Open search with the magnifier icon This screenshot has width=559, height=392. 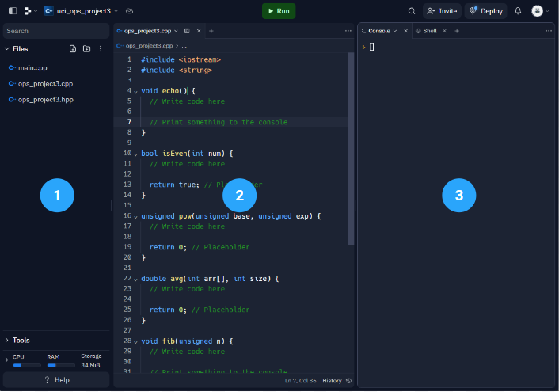(x=411, y=11)
